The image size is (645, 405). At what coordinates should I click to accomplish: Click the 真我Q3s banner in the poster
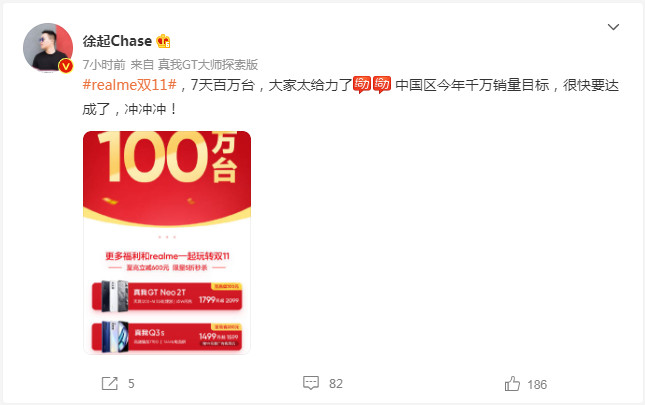click(167, 337)
